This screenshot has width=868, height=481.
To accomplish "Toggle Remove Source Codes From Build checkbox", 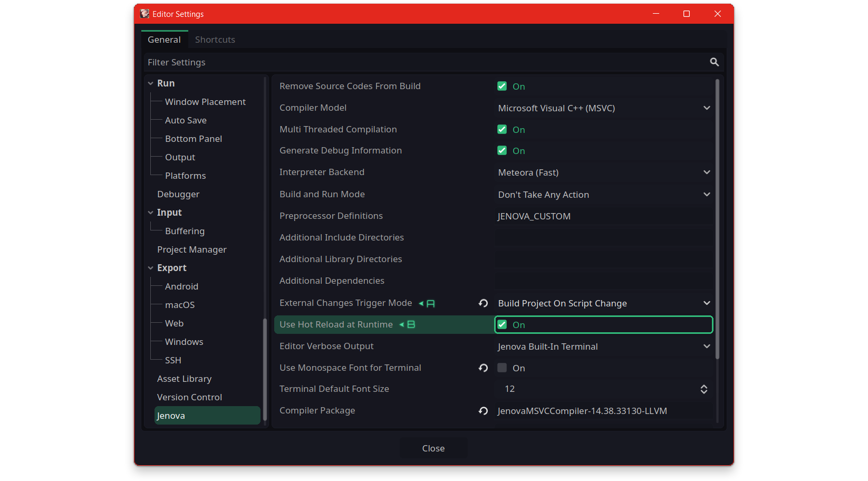I will [502, 86].
